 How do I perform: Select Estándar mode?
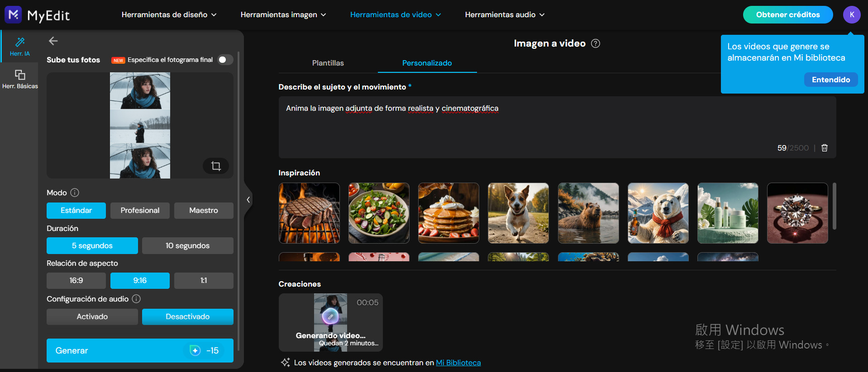click(76, 211)
